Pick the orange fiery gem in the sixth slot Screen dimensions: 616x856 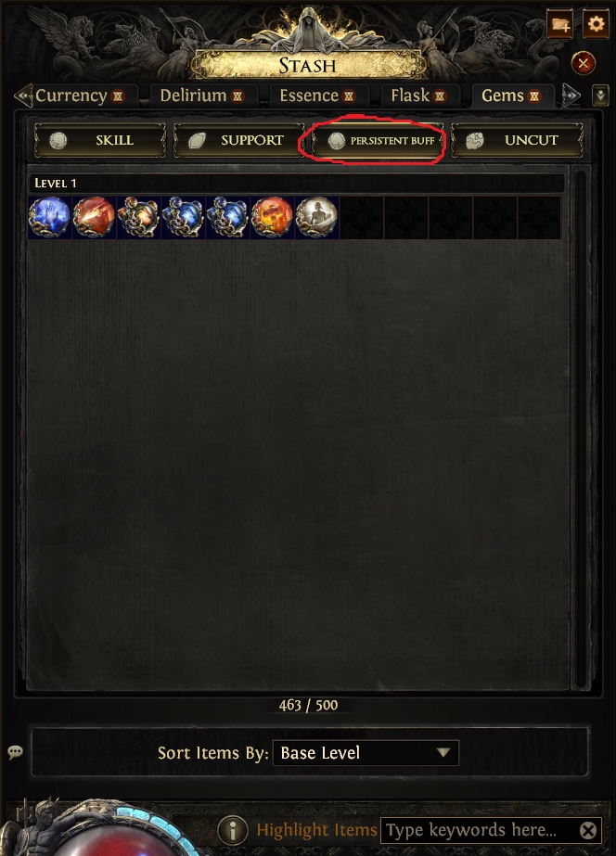coord(272,217)
